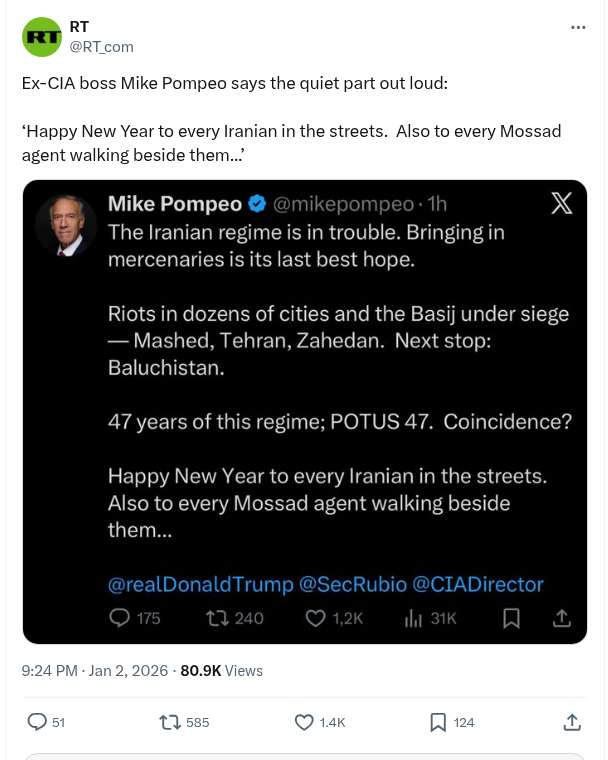Open the embedded Mike Pompeo tweet image
Viewport: 608px width, 760px height.
tap(304, 410)
